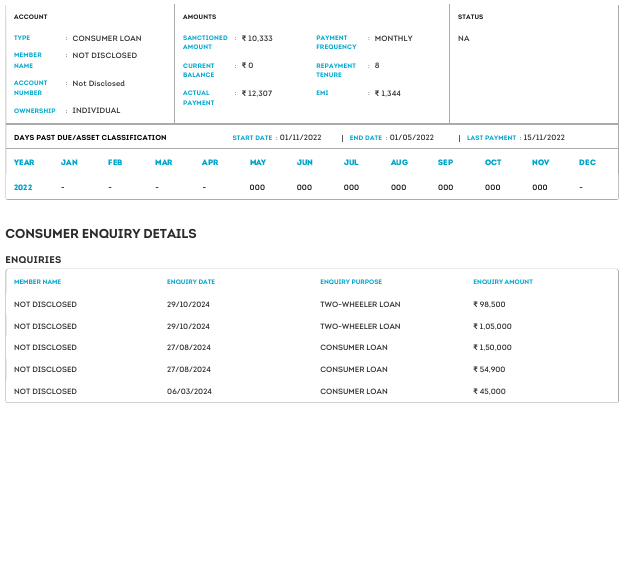Click the Consumer Loan account type value

tap(107, 39)
